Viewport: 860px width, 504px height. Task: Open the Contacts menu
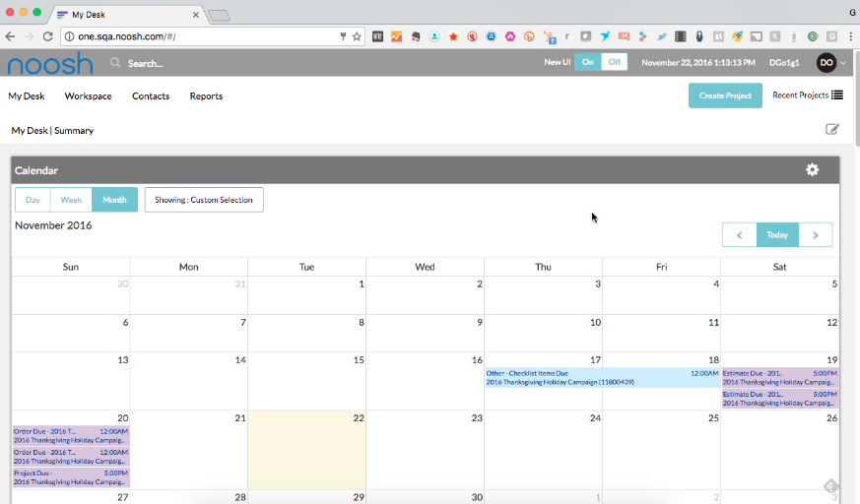pyautogui.click(x=151, y=95)
